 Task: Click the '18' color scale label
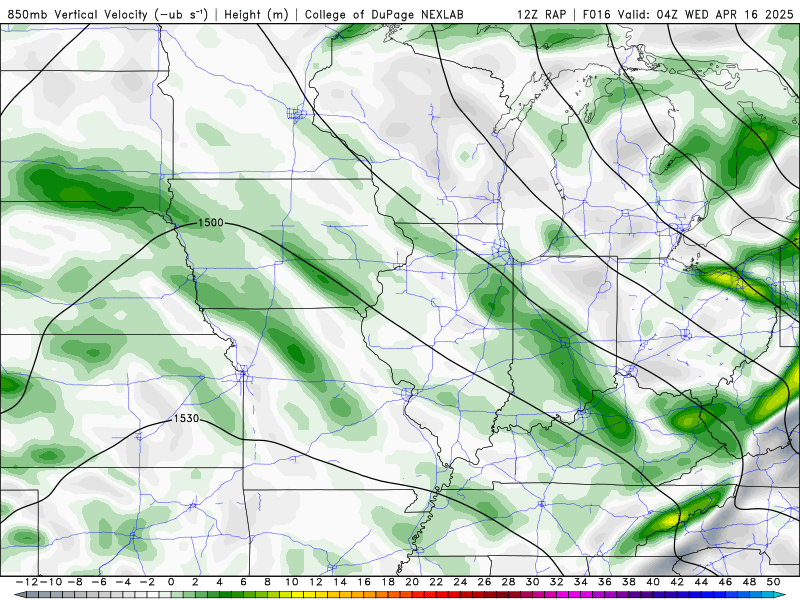coord(388,582)
